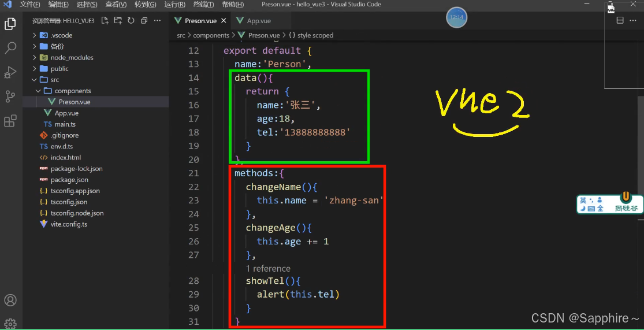Select the Preson.vue editor tab

[x=201, y=21]
